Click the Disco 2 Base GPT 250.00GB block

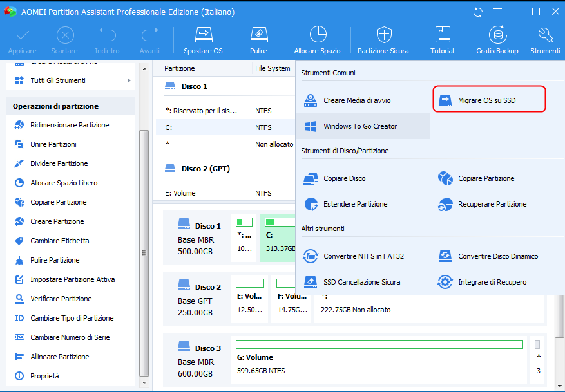(x=196, y=299)
